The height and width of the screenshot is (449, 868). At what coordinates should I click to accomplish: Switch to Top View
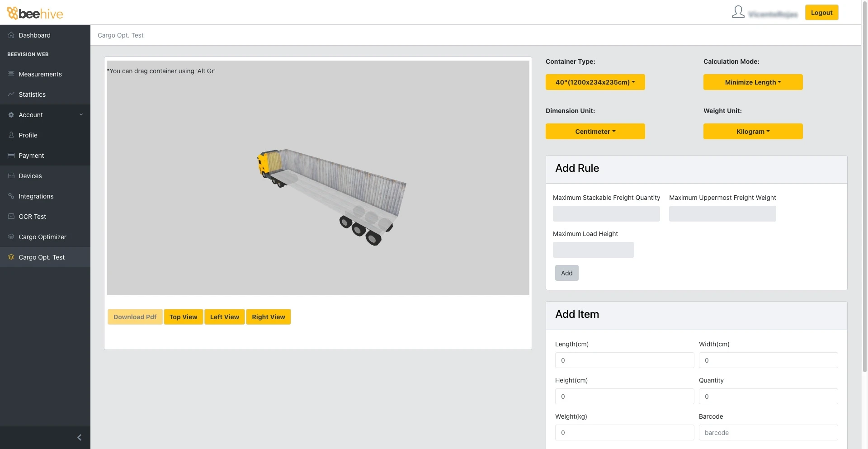coord(183,317)
